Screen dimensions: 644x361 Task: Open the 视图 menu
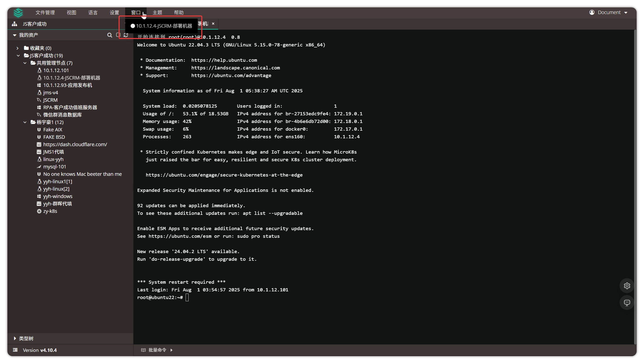71,13
